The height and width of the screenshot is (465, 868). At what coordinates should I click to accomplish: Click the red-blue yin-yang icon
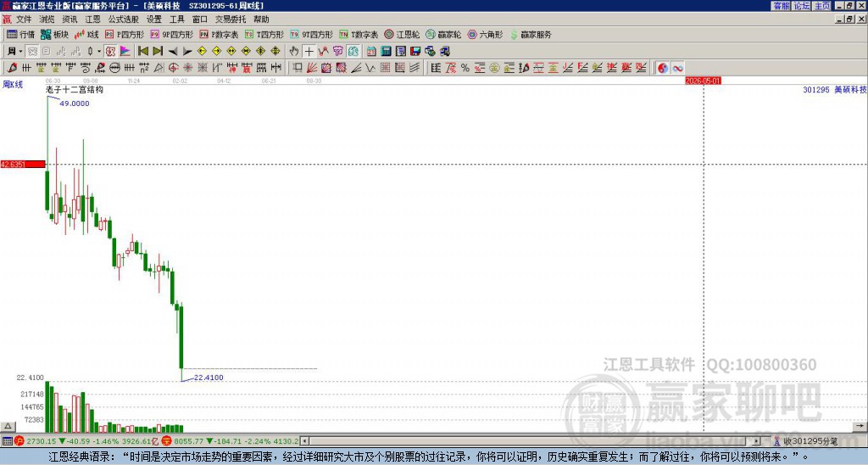[x=663, y=68]
